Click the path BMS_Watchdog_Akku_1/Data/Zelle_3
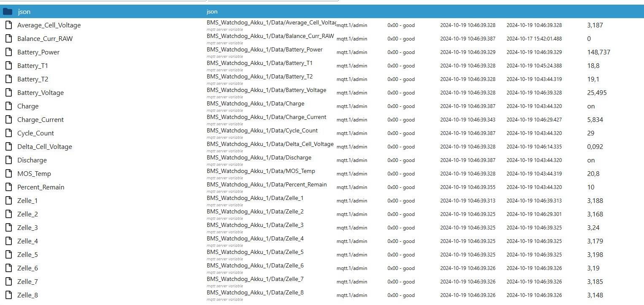644x305 pixels. point(255,225)
